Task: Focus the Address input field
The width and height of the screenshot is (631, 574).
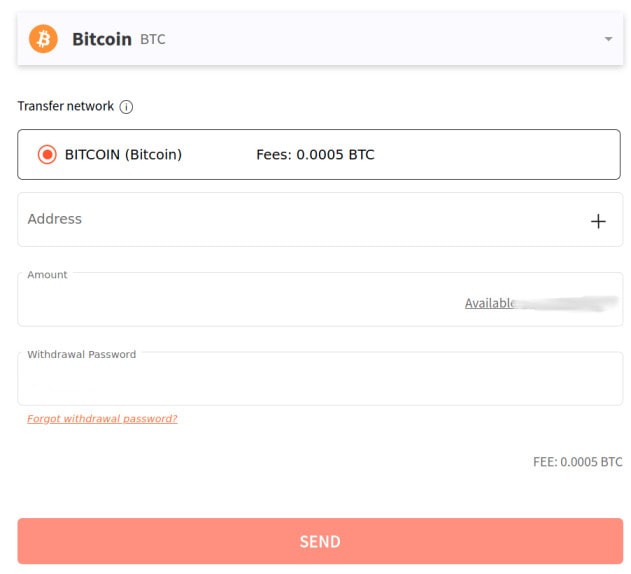Action: pos(300,220)
